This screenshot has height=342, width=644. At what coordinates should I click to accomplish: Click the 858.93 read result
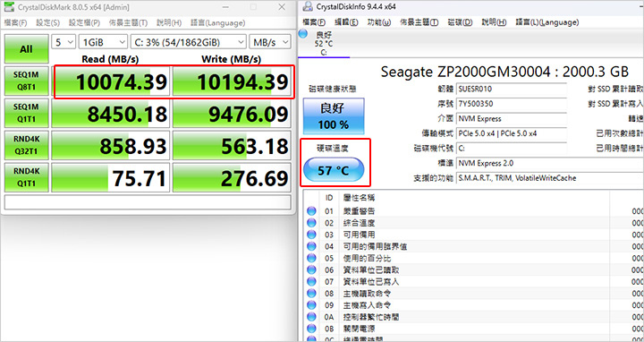[x=111, y=146]
